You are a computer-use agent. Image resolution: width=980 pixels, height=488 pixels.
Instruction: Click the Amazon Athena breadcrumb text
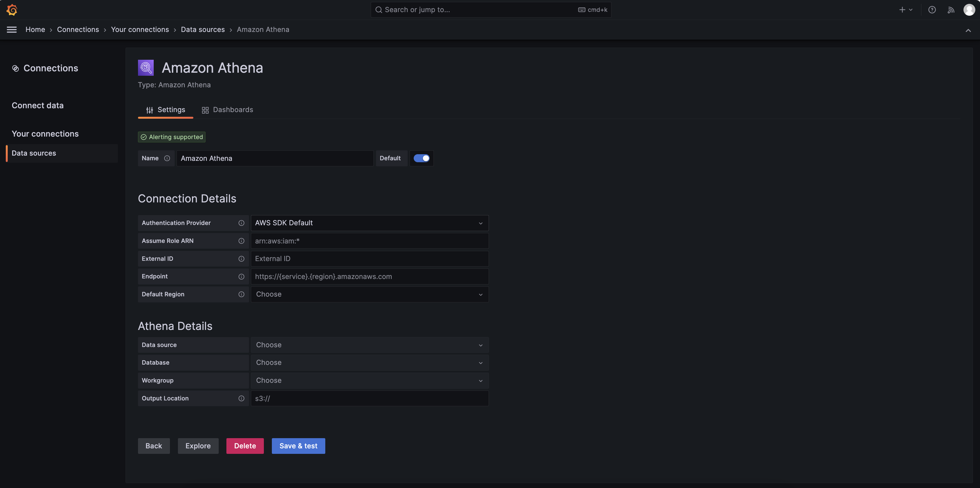pyautogui.click(x=263, y=30)
